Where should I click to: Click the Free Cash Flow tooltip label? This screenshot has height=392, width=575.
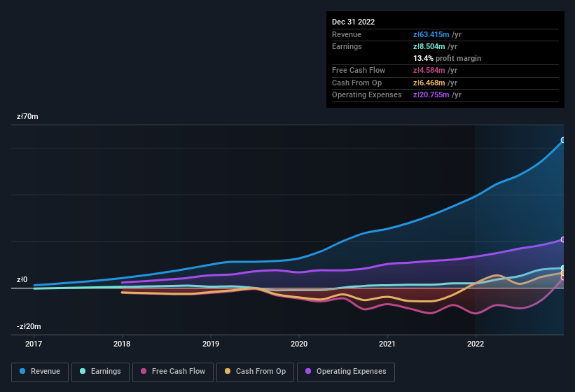click(359, 70)
